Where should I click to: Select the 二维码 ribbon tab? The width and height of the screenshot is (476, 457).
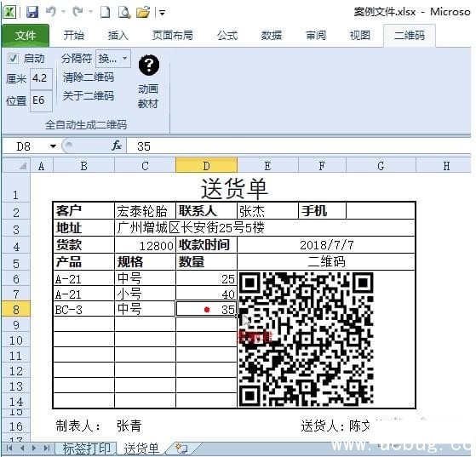(410, 36)
